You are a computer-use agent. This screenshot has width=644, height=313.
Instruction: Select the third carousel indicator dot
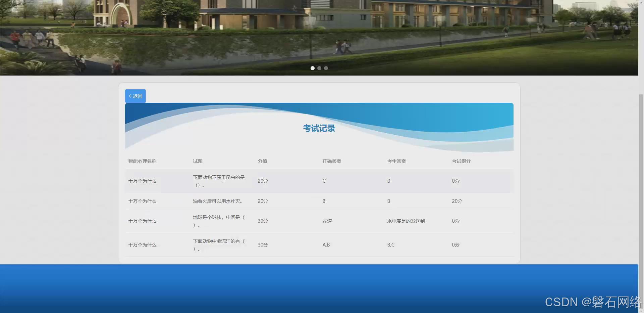coord(326,68)
